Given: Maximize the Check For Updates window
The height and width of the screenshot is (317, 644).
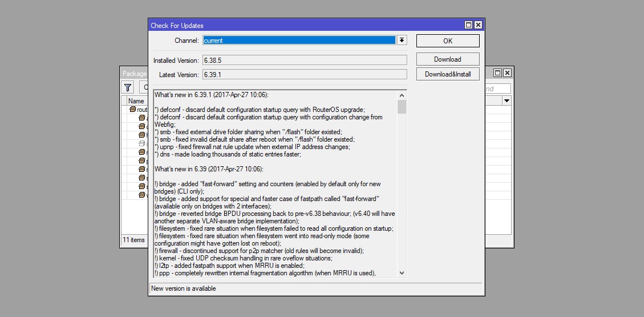Looking at the screenshot, I should click(469, 25).
